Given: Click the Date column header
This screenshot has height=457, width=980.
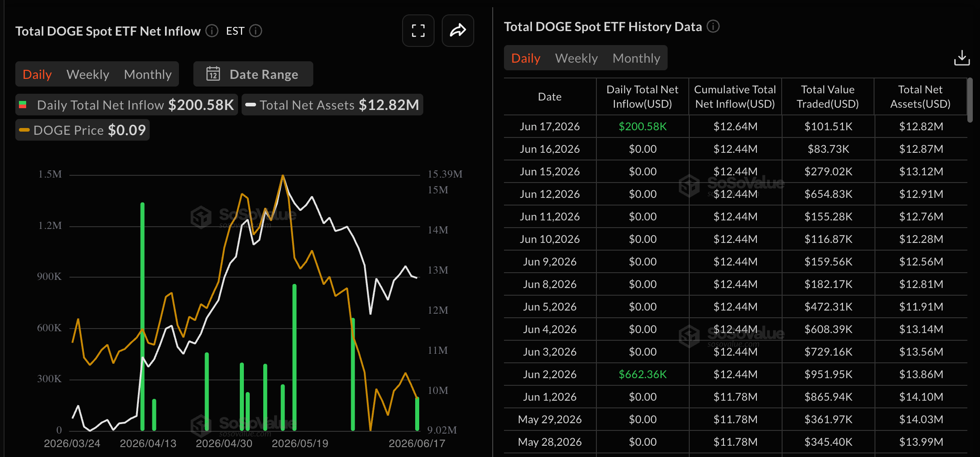Looking at the screenshot, I should (x=550, y=96).
